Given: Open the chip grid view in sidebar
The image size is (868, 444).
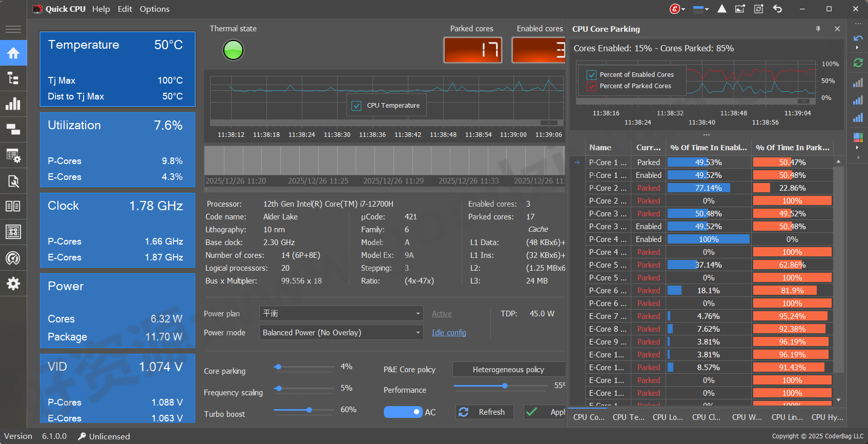Looking at the screenshot, I should click(13, 232).
